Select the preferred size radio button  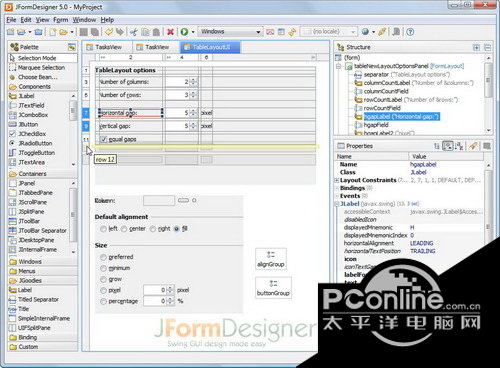click(103, 257)
